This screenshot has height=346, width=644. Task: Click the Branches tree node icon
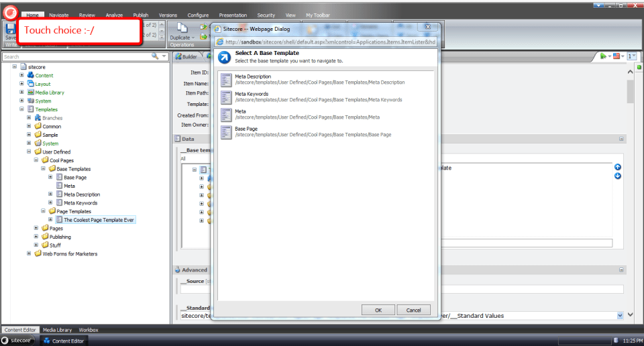[38, 118]
